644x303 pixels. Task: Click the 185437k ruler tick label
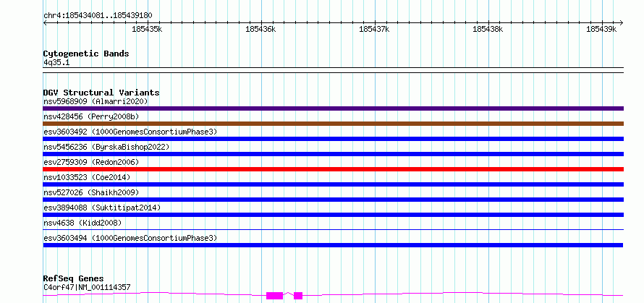374,29
